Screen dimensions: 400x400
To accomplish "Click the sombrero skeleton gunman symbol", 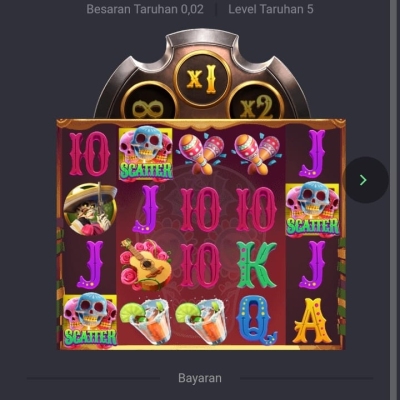I will tap(90, 209).
